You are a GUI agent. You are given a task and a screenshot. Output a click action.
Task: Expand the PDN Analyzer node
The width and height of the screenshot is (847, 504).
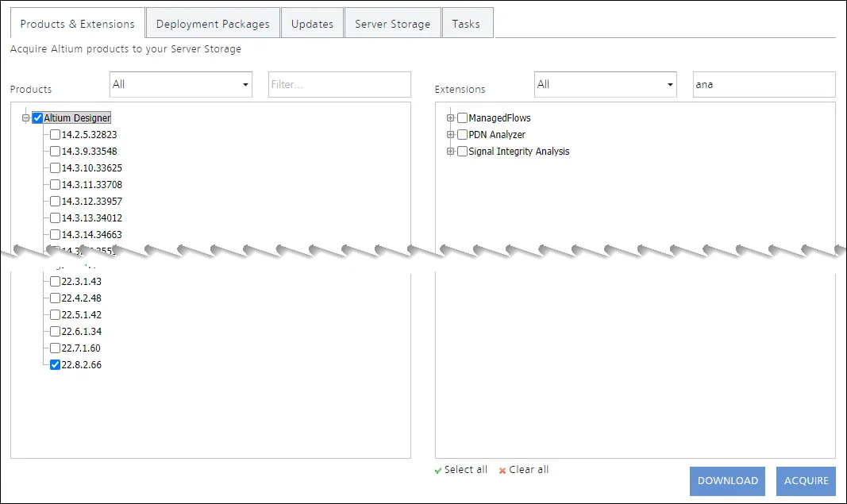[x=451, y=134]
